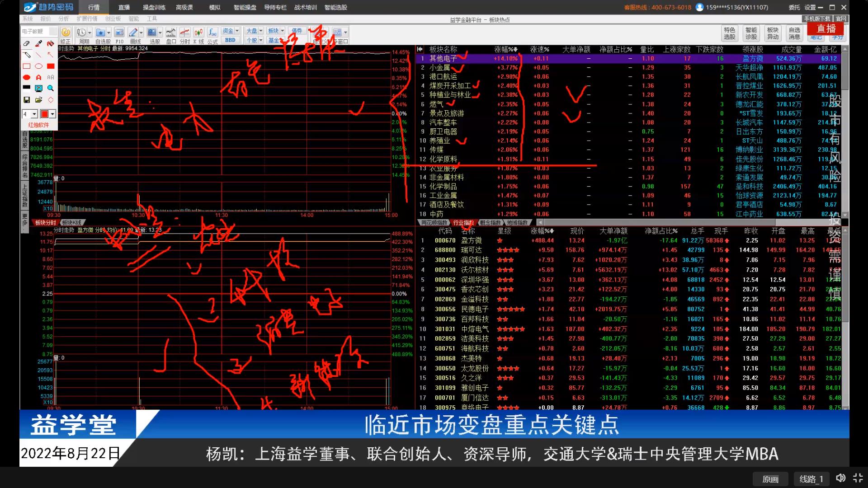Screen dimensions: 868x488
Task: Click the 线路_1 line selector
Action: click(x=811, y=479)
